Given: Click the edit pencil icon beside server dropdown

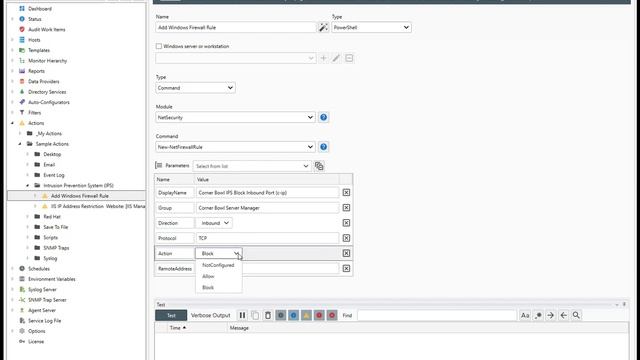Looking at the screenshot, I should click(x=336, y=58).
